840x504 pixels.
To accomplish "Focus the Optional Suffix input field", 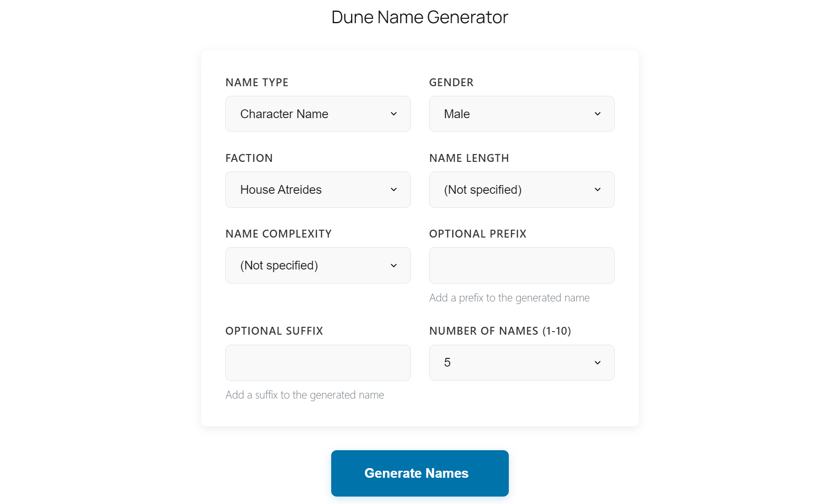I will click(318, 362).
